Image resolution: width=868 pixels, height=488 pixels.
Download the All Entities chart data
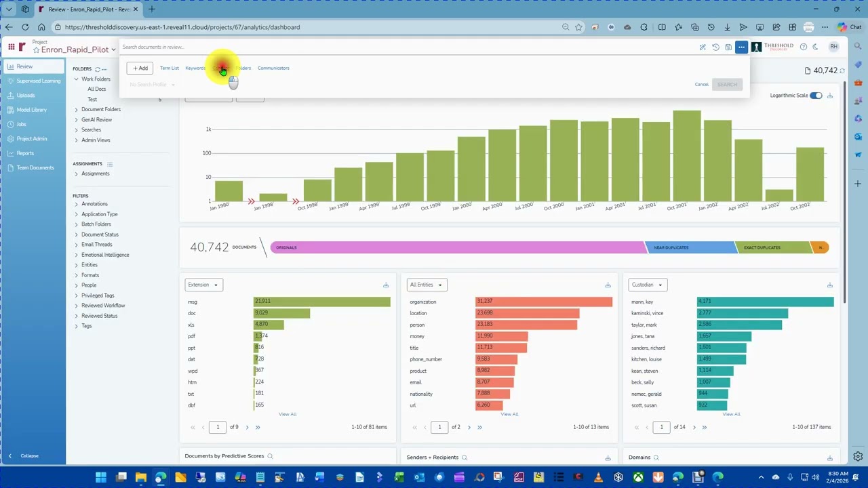click(608, 285)
